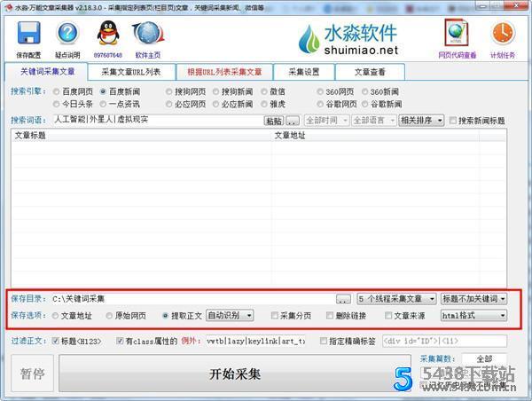Click the 文章标题 column header
The width and height of the screenshot is (532, 401).
click(141, 135)
